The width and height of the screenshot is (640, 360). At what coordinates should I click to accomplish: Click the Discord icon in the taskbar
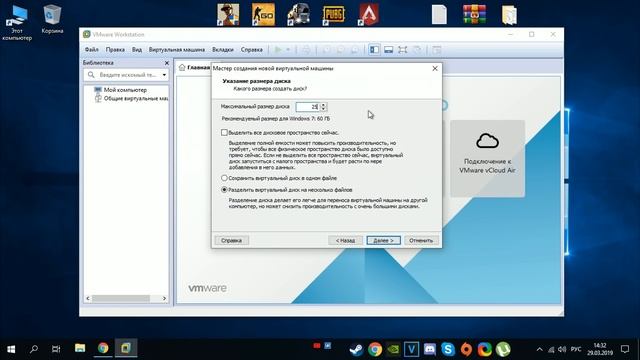429,349
